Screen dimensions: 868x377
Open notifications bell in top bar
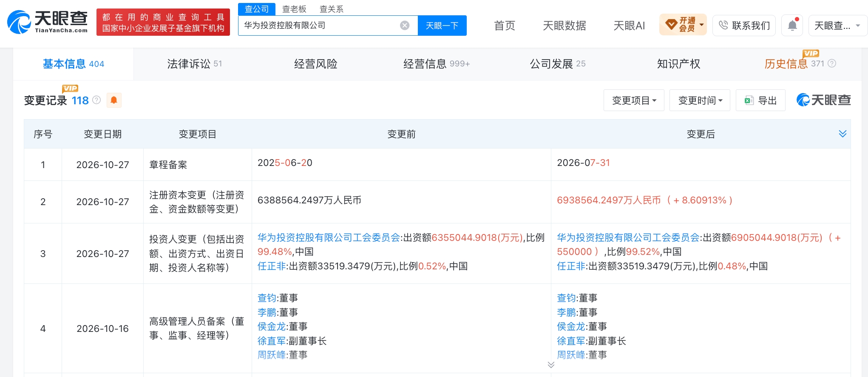click(x=792, y=26)
